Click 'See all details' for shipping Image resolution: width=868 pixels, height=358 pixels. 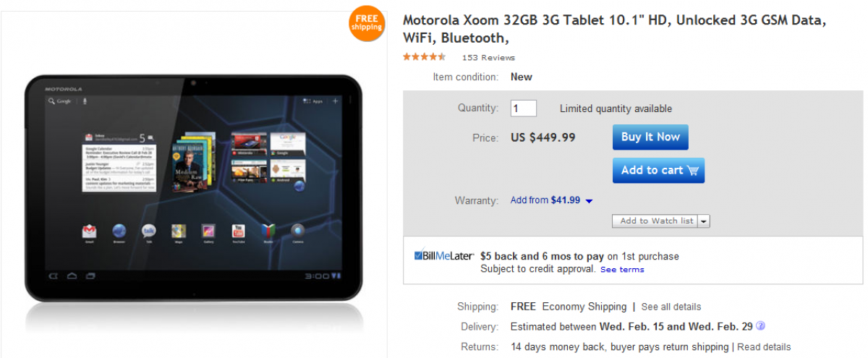click(x=671, y=307)
